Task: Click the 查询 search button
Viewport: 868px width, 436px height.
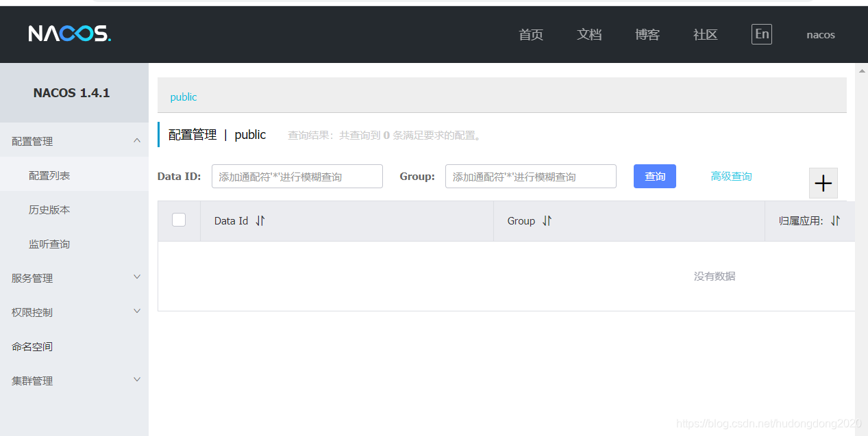Action: tap(655, 176)
